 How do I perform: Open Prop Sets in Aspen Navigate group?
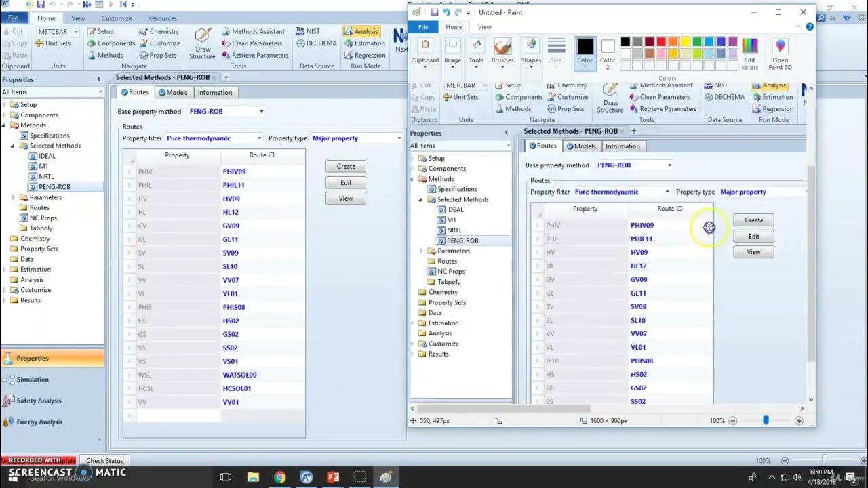157,56
